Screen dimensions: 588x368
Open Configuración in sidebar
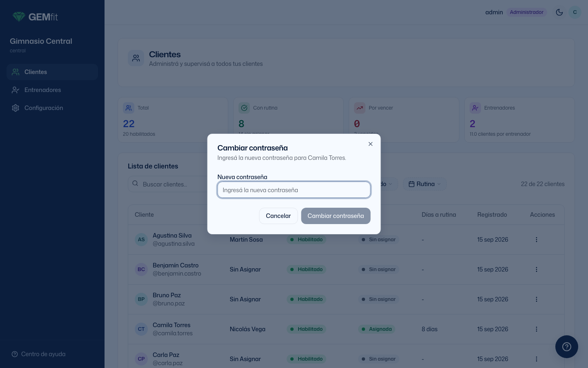pyautogui.click(x=52, y=108)
